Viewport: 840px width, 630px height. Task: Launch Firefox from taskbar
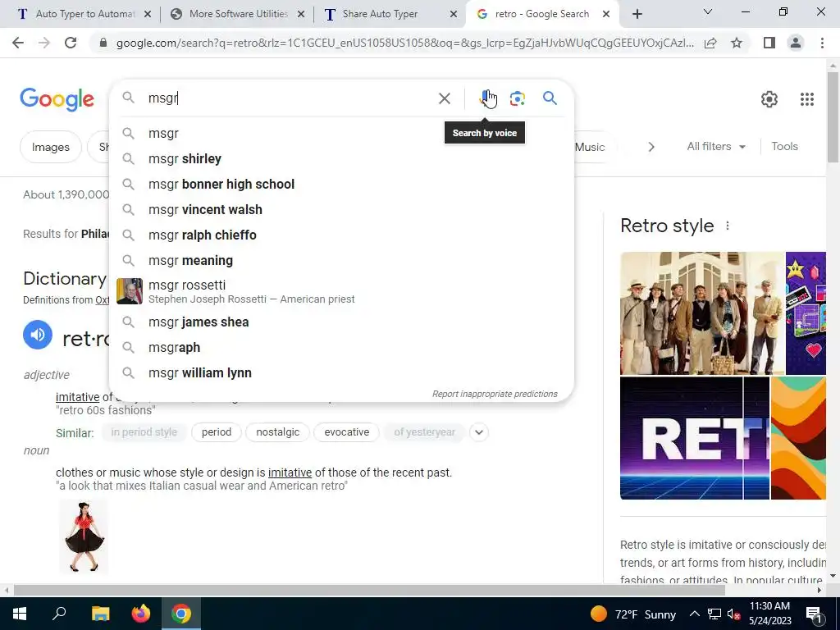[x=141, y=614]
